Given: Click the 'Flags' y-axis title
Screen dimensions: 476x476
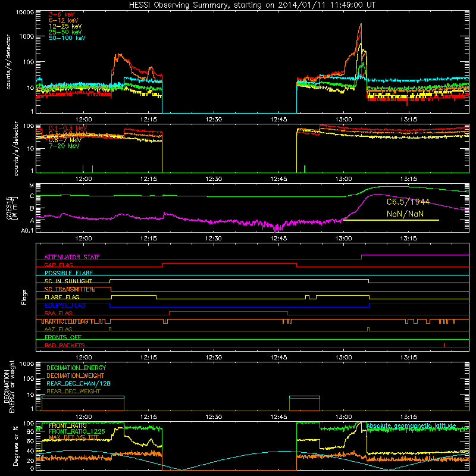Looking at the screenshot, I should tap(24, 297).
